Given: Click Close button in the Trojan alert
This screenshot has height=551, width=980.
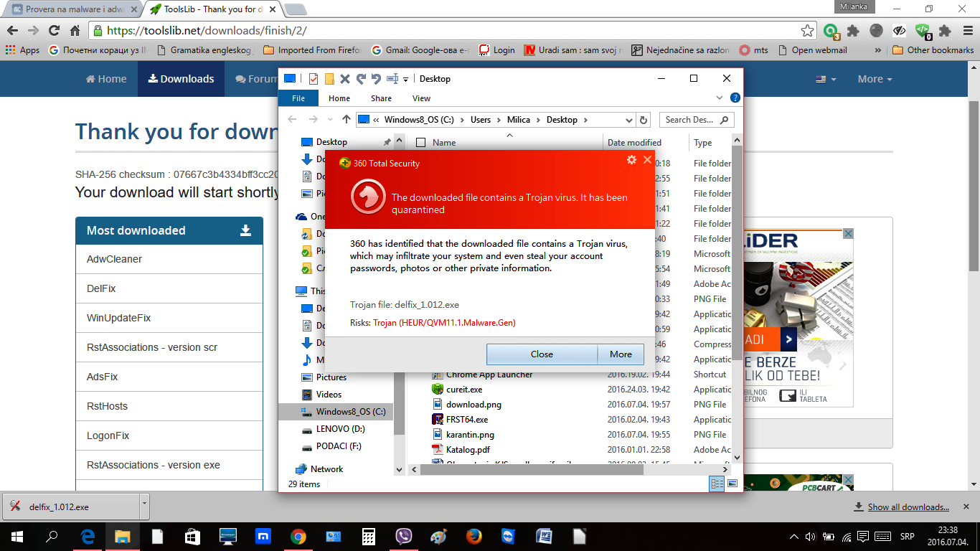Looking at the screenshot, I should [542, 354].
